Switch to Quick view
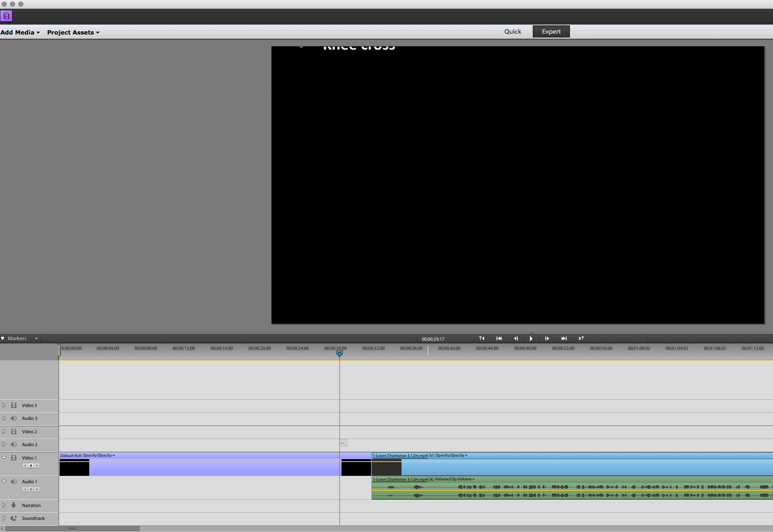The height and width of the screenshot is (532, 773). [x=512, y=31]
